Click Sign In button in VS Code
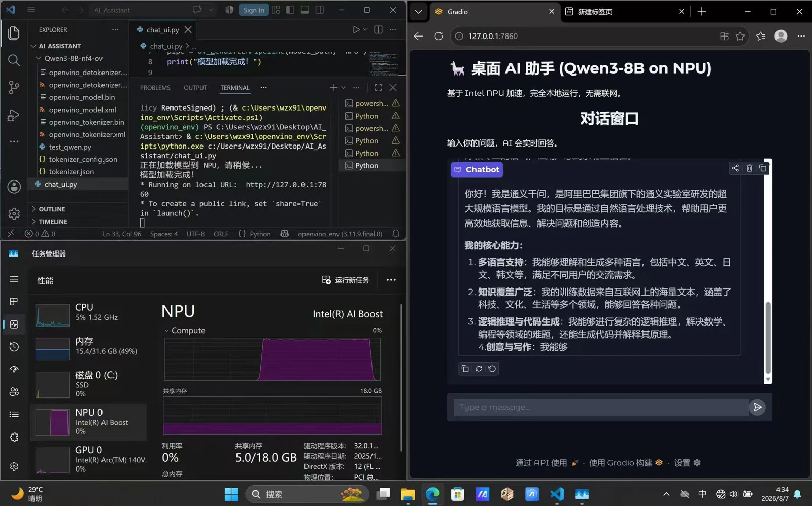This screenshot has height=506, width=812. pos(254,10)
